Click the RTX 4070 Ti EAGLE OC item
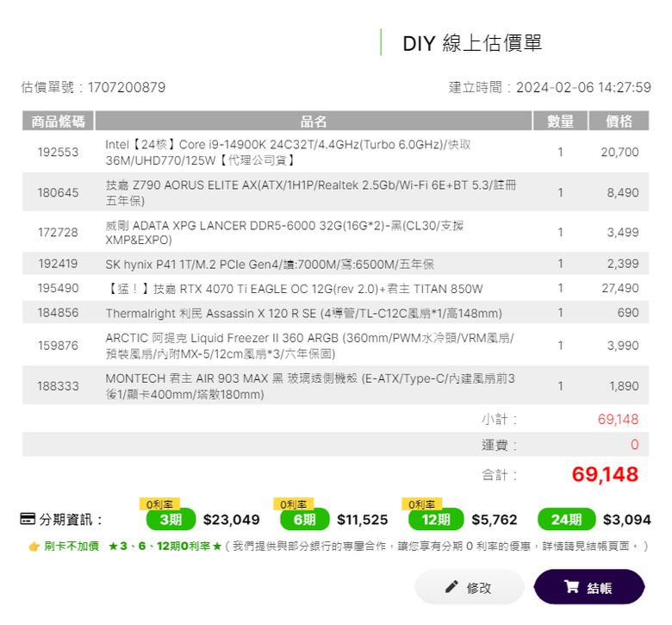672x625 pixels. 294,289
